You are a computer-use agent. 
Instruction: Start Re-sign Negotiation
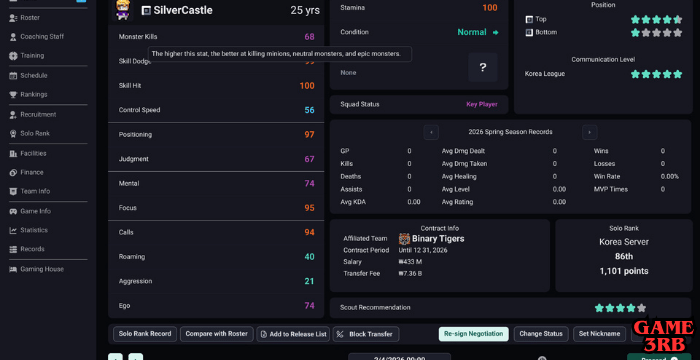474,334
